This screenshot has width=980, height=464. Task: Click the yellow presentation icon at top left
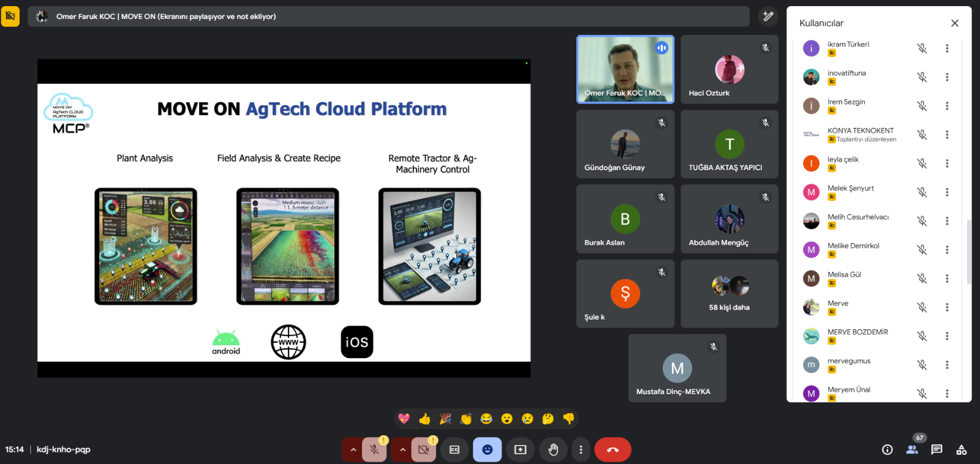click(x=10, y=17)
